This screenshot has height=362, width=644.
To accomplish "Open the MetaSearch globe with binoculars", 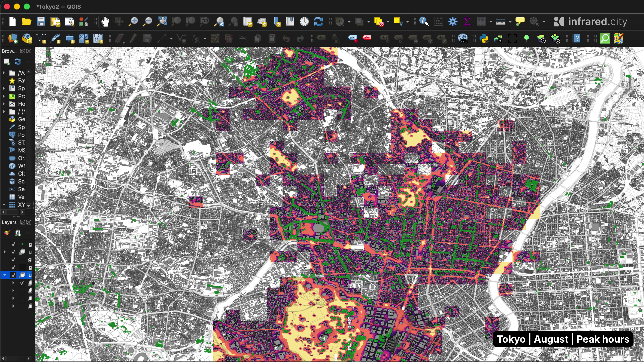I will (463, 39).
